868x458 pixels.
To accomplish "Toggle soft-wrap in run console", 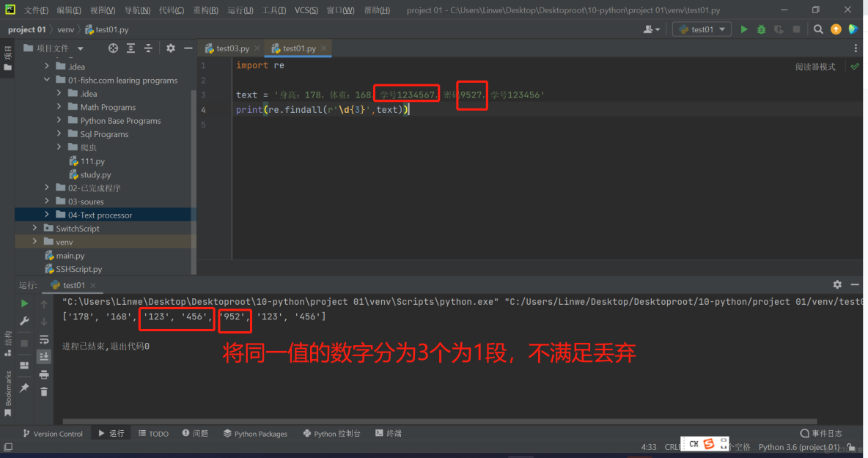I will tap(44, 339).
